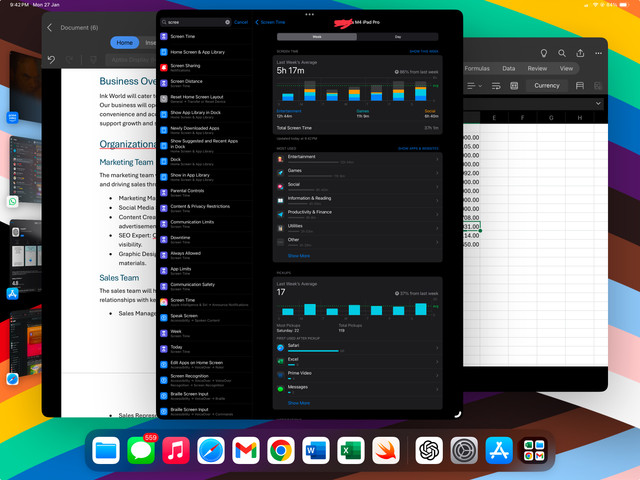Image resolution: width=640 pixels, height=480 pixels.
Task: Open the Formulas tab in Excel
Action: 477,68
